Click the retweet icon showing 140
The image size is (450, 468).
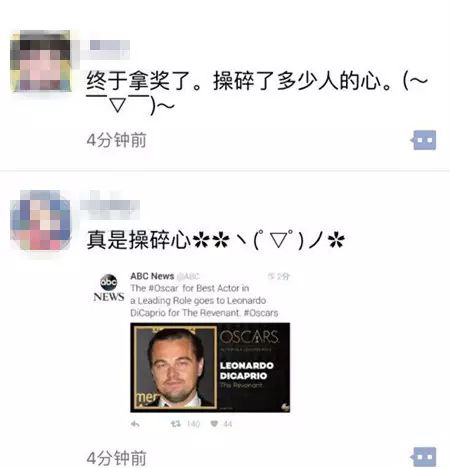pos(176,424)
